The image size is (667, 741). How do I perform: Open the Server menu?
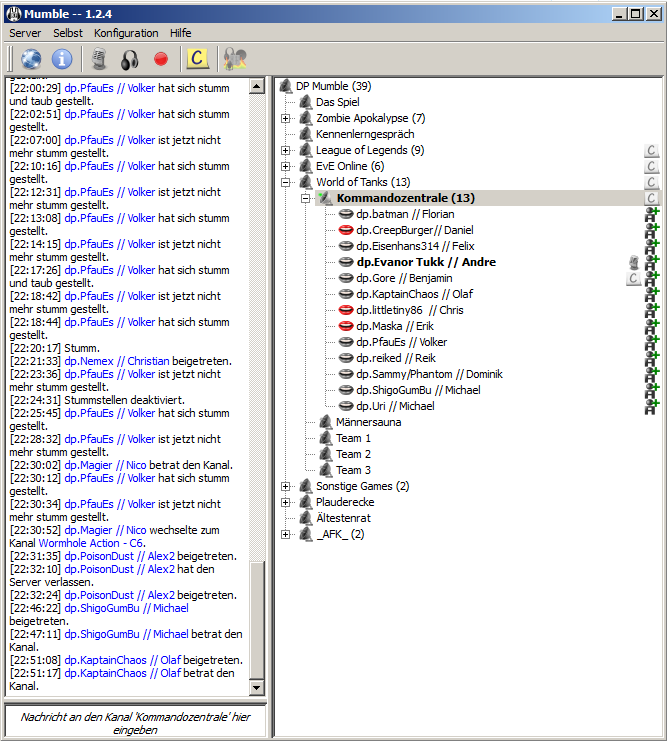click(x=25, y=33)
